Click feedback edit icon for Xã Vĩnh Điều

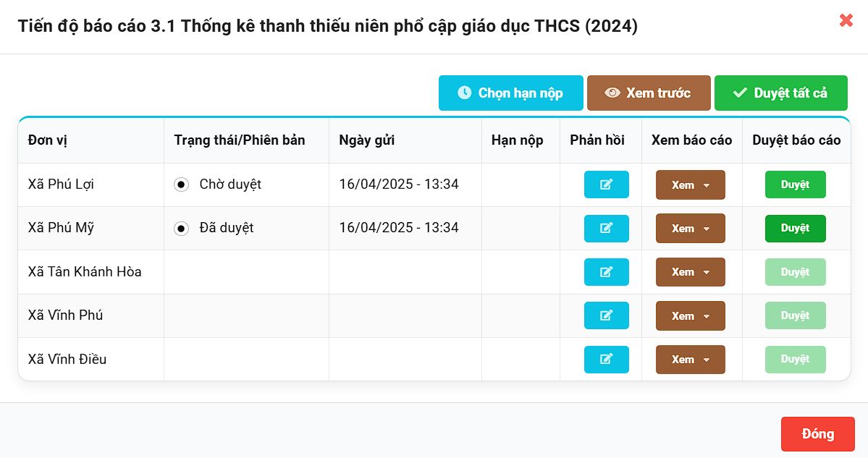tap(606, 360)
